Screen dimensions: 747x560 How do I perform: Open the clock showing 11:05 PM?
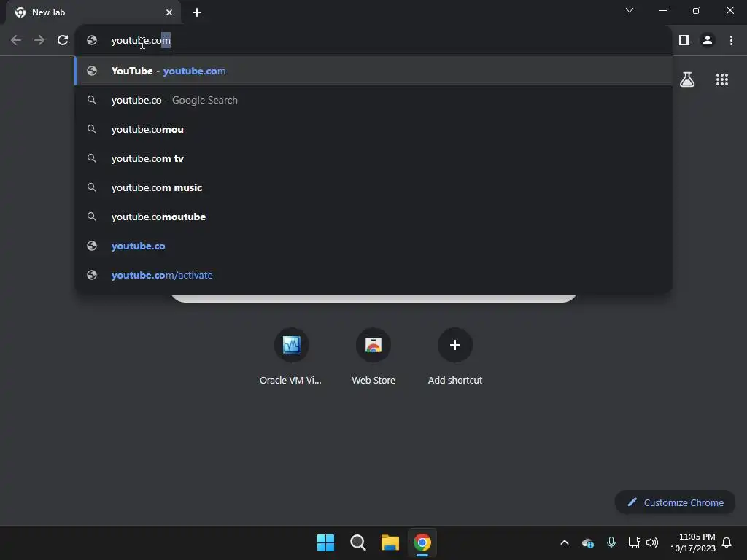693,542
